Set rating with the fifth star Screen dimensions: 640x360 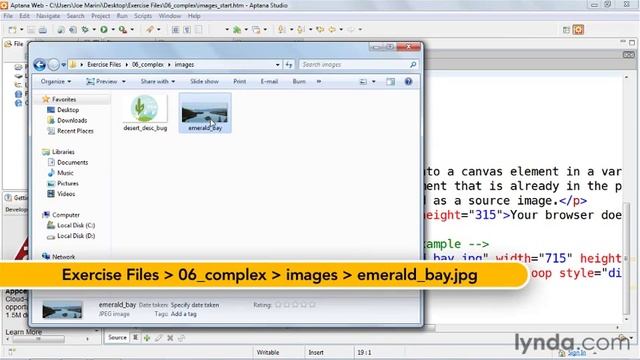pyautogui.click(x=312, y=304)
